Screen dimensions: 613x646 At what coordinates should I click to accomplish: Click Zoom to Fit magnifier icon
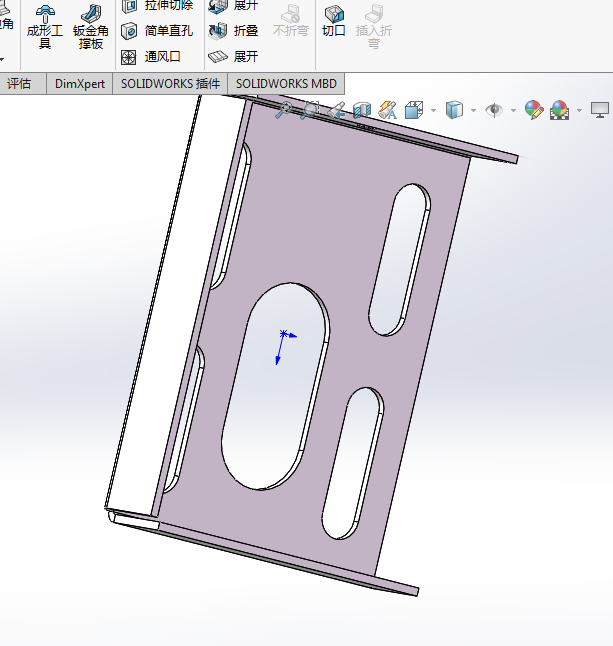284,110
